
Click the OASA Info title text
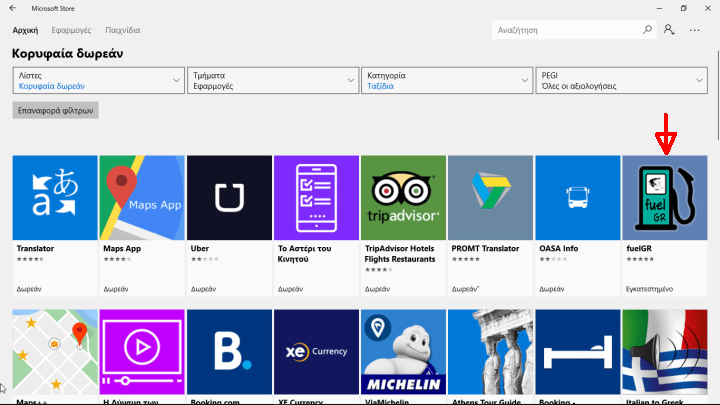(559, 248)
